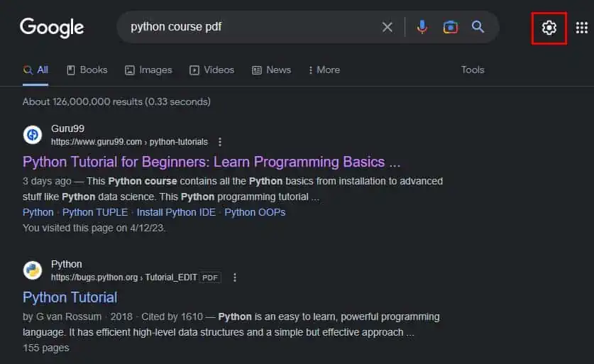The image size is (594, 364).
Task: Click the Guru99 site favicon
Action: [33, 135]
